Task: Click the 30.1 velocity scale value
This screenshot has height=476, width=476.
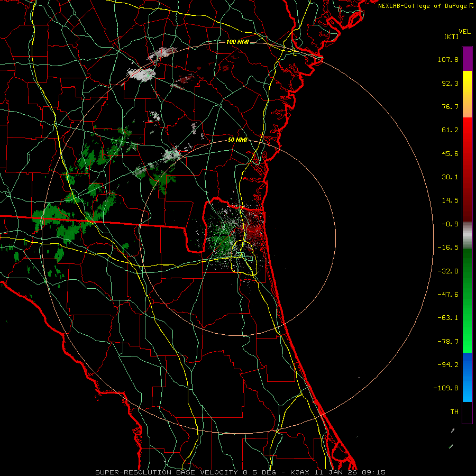Action: [x=450, y=177]
